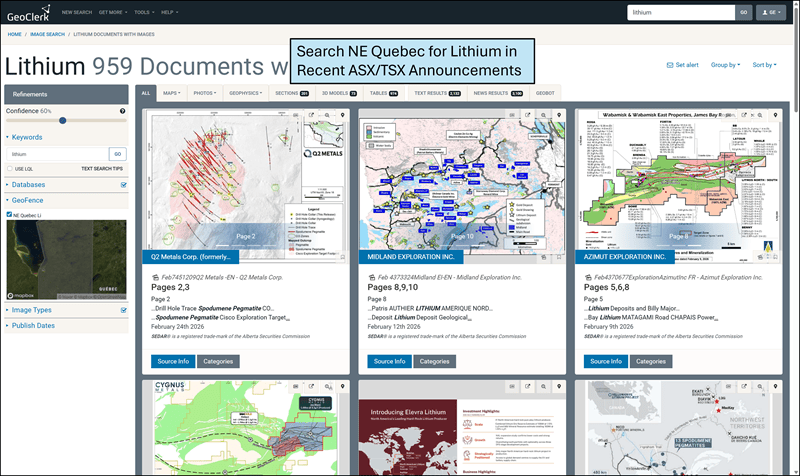
Task: Click Categories on Midland Exploration card
Action: coord(434,361)
